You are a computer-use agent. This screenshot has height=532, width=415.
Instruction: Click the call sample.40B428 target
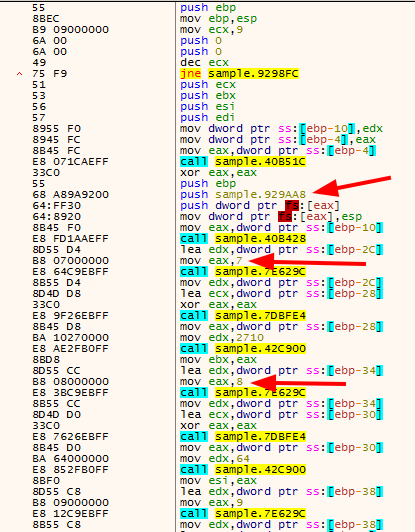260,239
